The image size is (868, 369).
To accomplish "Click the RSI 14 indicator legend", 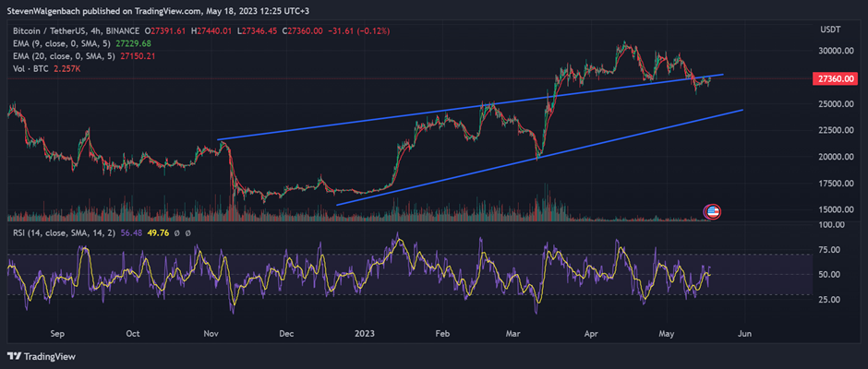I will (63, 232).
